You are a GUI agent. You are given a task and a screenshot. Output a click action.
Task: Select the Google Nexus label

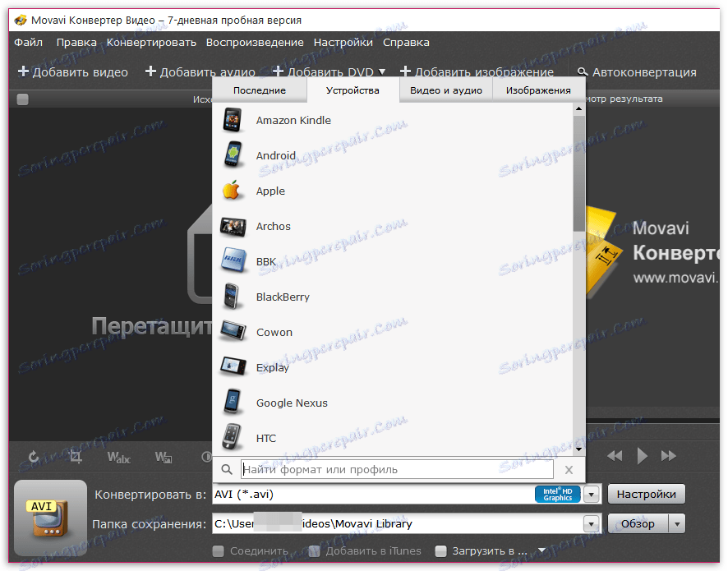pos(292,403)
